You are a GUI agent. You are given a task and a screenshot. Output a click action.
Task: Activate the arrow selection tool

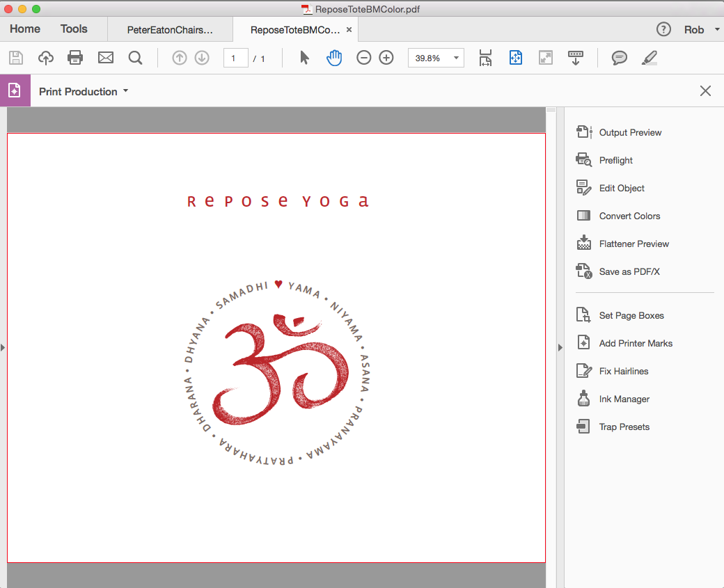pos(304,58)
